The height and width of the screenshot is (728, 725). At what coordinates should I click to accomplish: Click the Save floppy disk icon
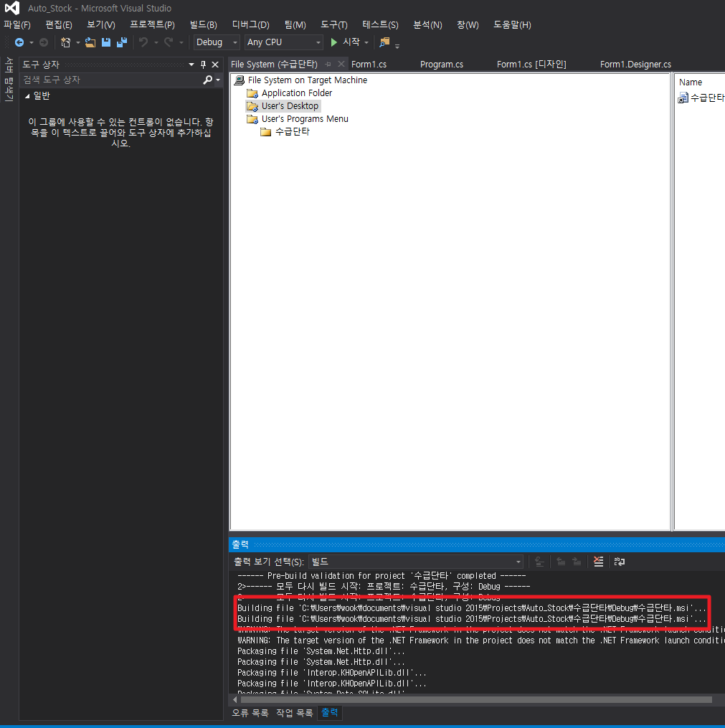(106, 42)
